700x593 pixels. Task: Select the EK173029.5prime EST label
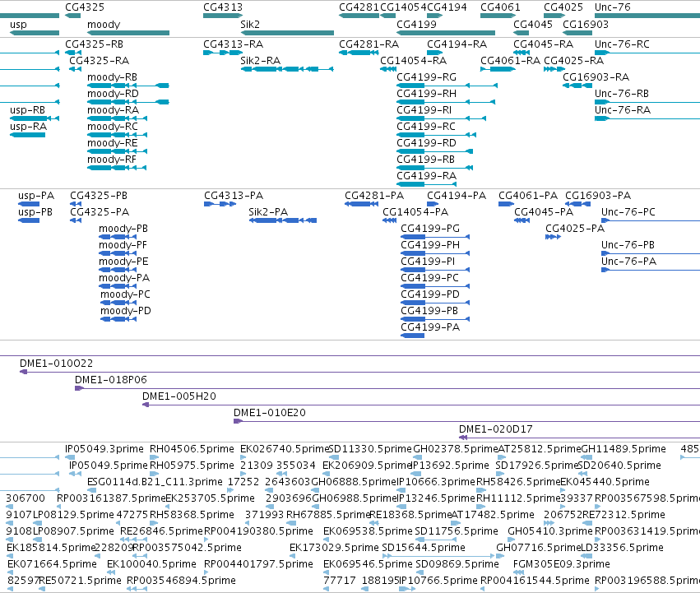point(334,548)
